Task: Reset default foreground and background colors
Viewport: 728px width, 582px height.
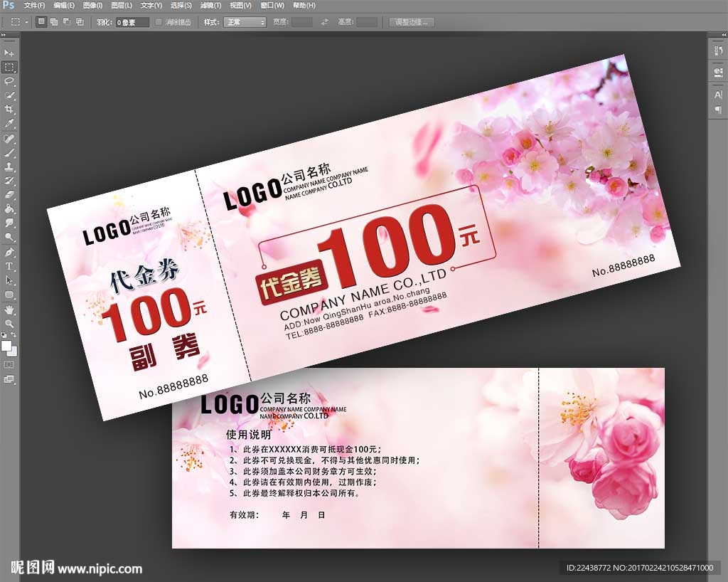Action: click(4, 334)
